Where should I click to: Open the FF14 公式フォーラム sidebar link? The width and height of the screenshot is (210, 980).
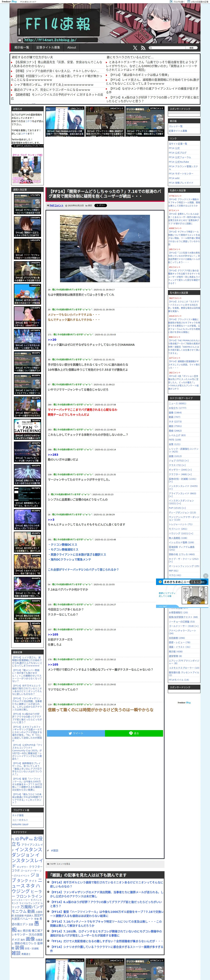(x=180, y=157)
